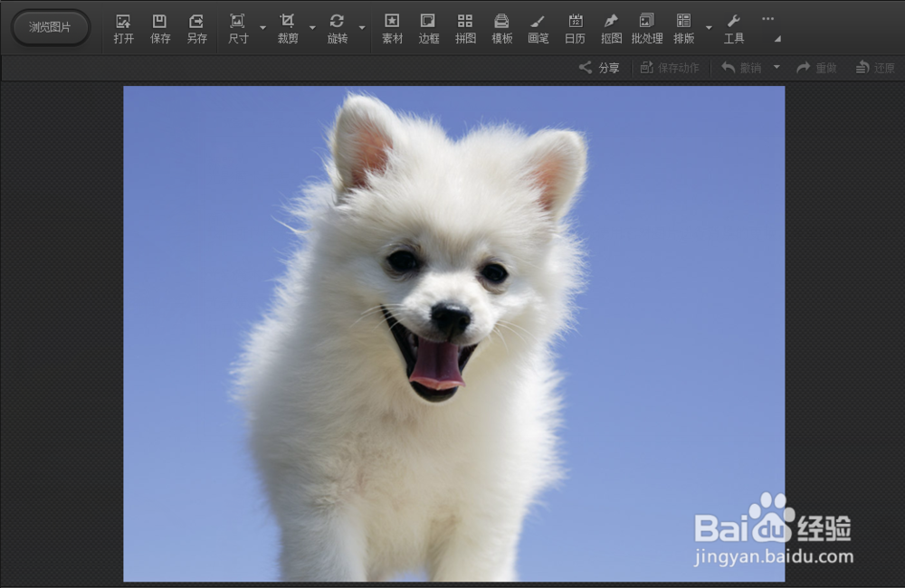Select the 裁剪 crop tool

coord(288,29)
